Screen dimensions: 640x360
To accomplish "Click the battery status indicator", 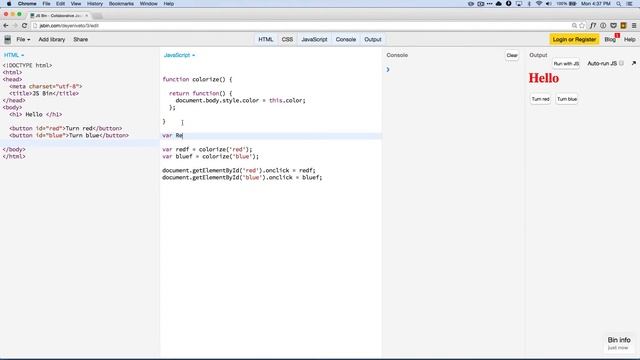I will (x=567, y=4).
